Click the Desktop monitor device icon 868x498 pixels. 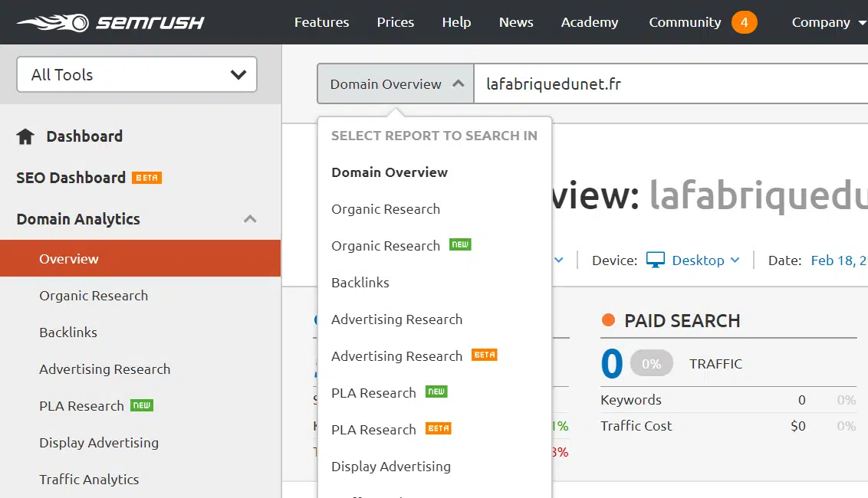coord(655,260)
